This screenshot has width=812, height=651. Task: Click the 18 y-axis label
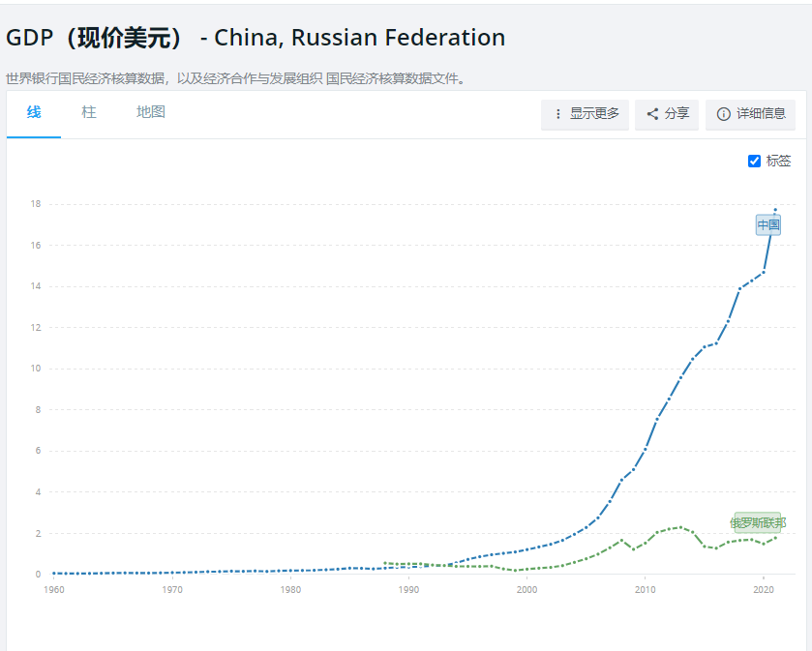click(35, 204)
